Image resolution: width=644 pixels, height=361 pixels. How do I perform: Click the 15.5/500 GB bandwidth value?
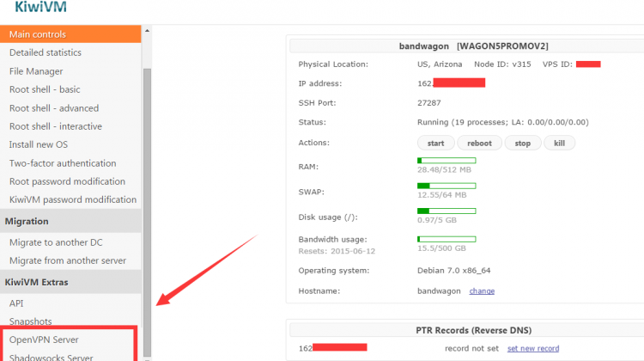tap(441, 248)
